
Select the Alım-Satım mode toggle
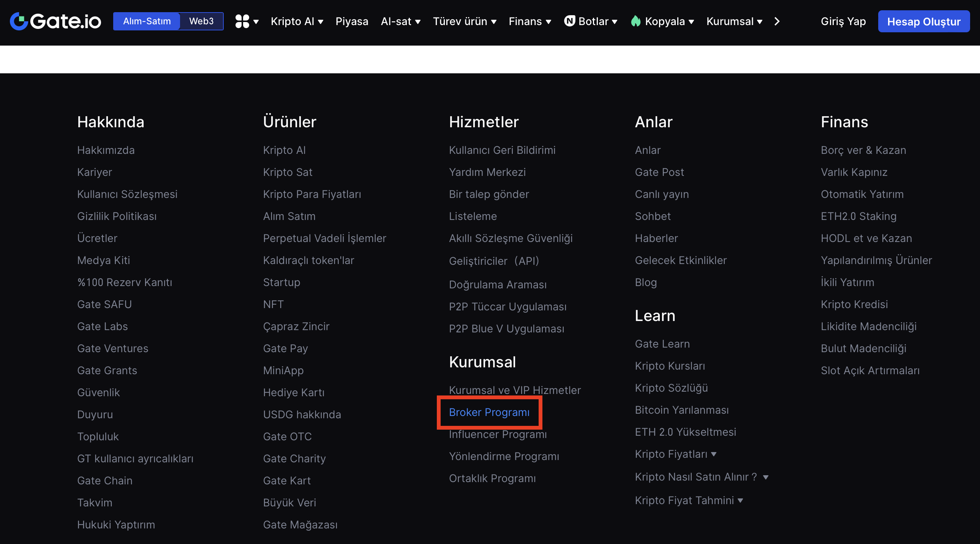(x=147, y=21)
